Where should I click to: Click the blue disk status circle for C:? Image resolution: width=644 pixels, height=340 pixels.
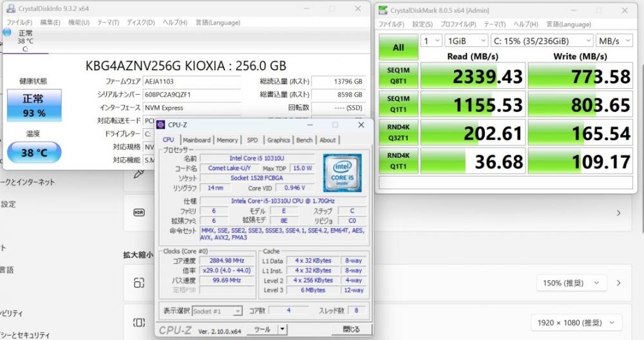tap(6, 32)
